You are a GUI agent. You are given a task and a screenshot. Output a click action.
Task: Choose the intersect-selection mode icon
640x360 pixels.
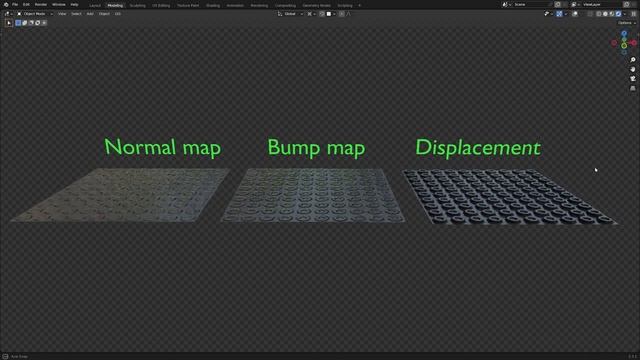click(x=44, y=23)
